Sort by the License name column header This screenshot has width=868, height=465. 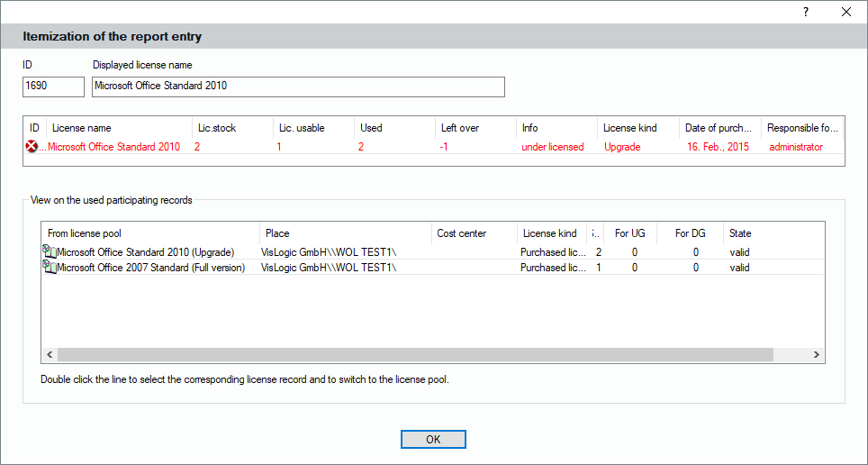tap(118, 128)
